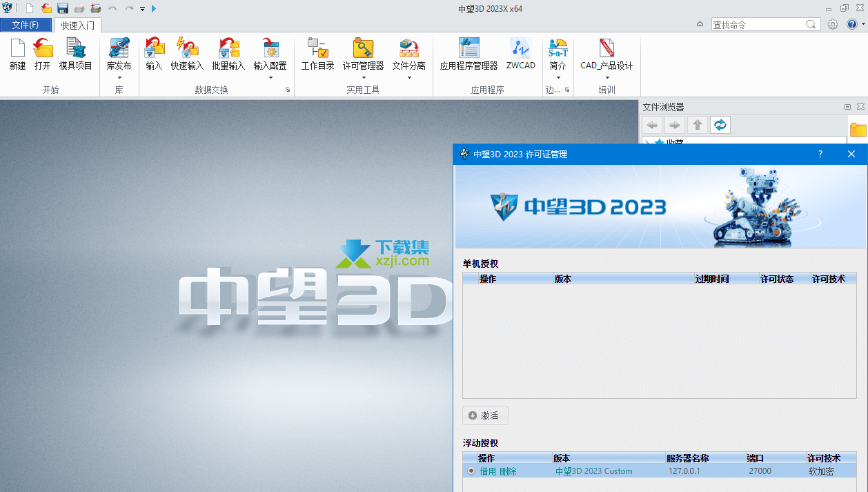The height and width of the screenshot is (492, 868).
Task: Open dropdown arrow beside the help icon
Action: [862, 24]
